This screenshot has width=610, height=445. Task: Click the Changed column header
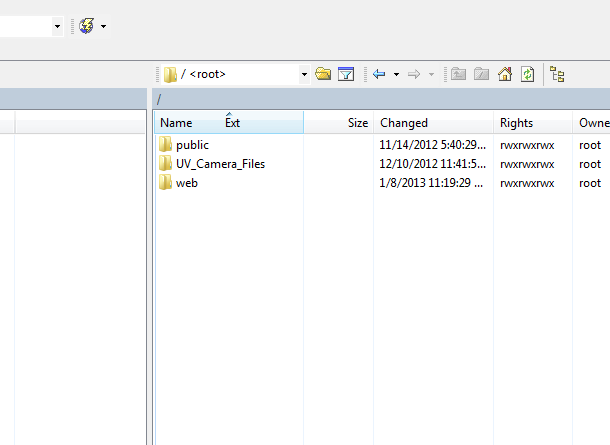(404, 123)
